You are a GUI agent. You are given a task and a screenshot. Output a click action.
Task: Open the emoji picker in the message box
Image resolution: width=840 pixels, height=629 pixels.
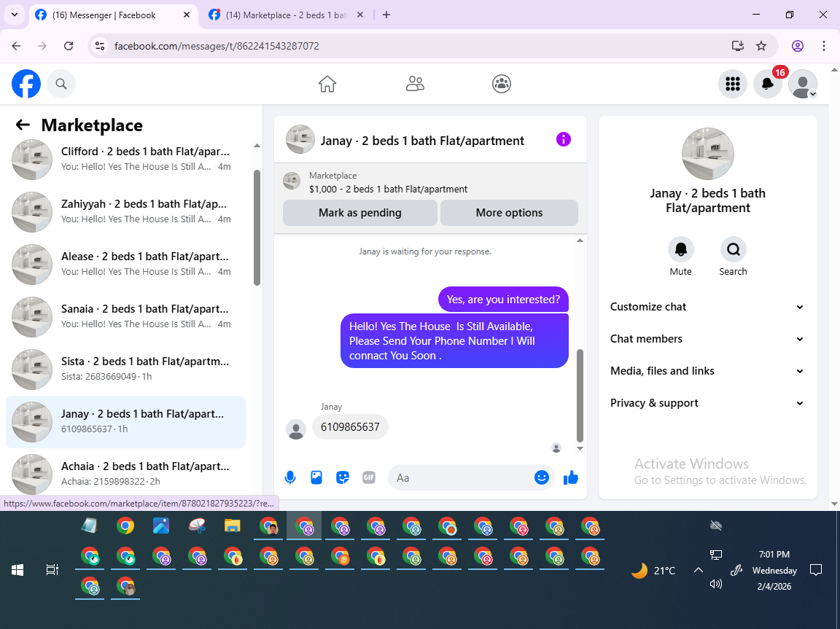pos(542,477)
